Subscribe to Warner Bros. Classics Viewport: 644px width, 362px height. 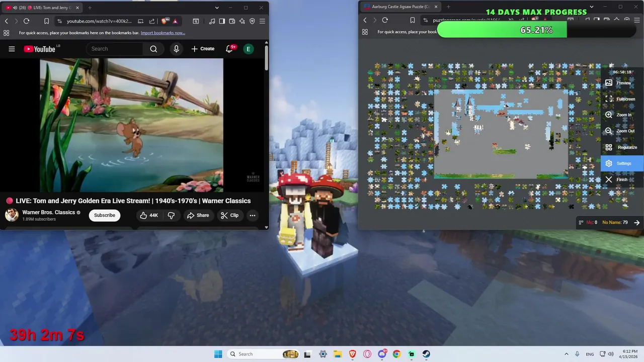[x=105, y=215]
